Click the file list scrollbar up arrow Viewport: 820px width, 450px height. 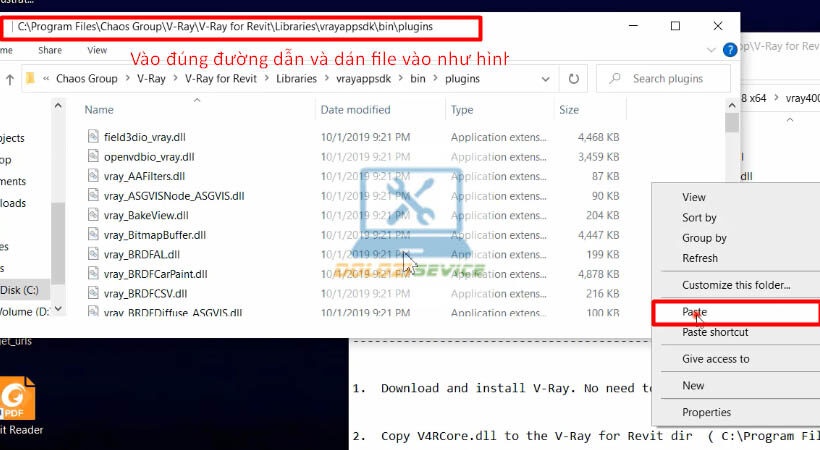732,106
